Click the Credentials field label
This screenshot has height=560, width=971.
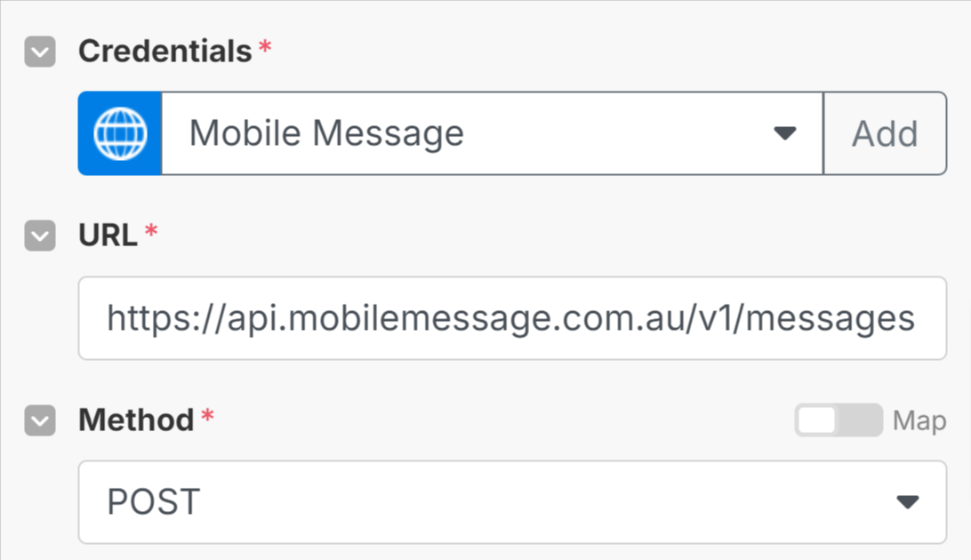tap(165, 52)
